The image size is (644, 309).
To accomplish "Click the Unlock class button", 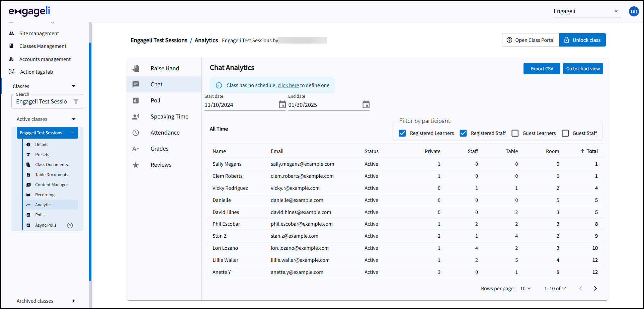I will click(x=582, y=40).
